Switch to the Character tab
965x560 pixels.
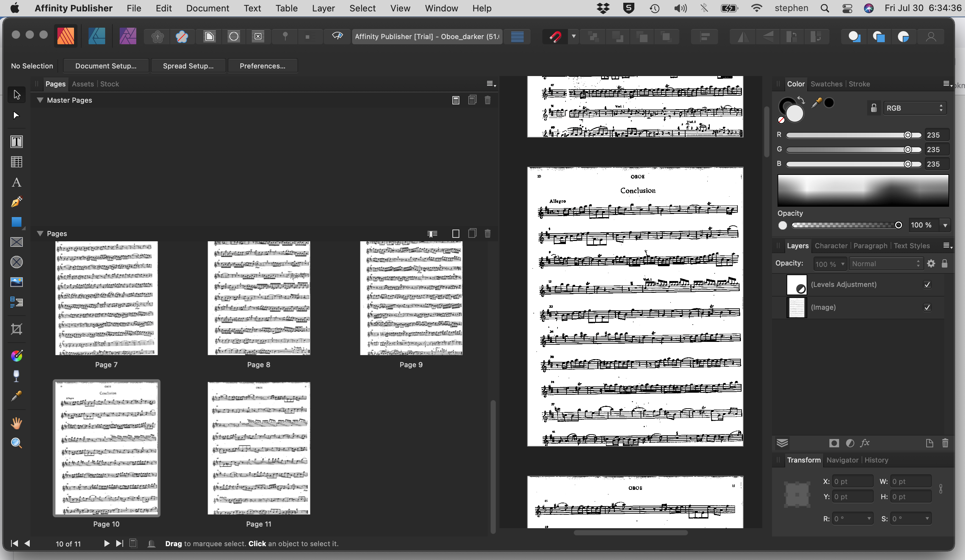coord(830,246)
